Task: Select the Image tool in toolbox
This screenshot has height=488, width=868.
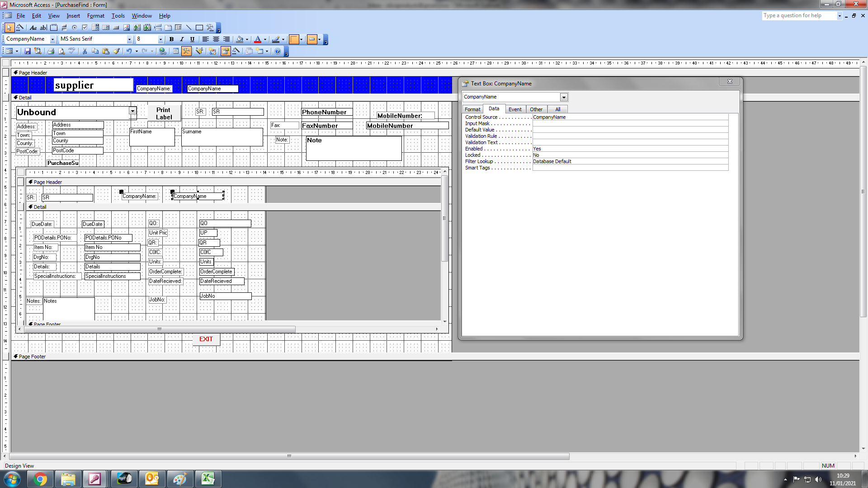Action: (x=127, y=28)
